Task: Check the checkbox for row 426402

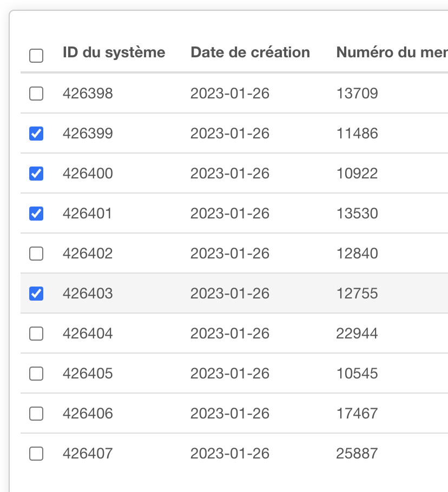Action: click(36, 254)
